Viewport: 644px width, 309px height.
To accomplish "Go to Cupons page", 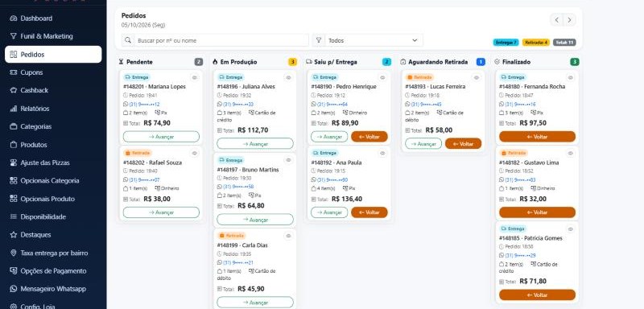I will pyautogui.click(x=53, y=72).
